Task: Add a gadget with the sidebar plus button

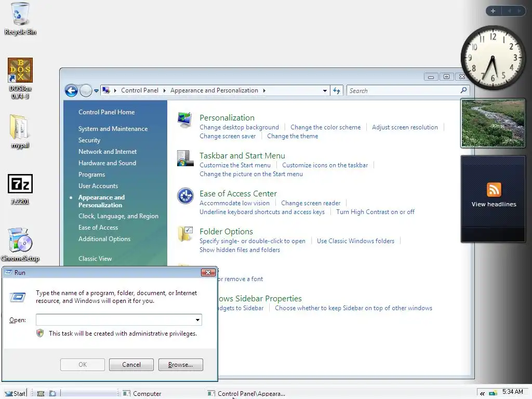Action: pos(493,11)
